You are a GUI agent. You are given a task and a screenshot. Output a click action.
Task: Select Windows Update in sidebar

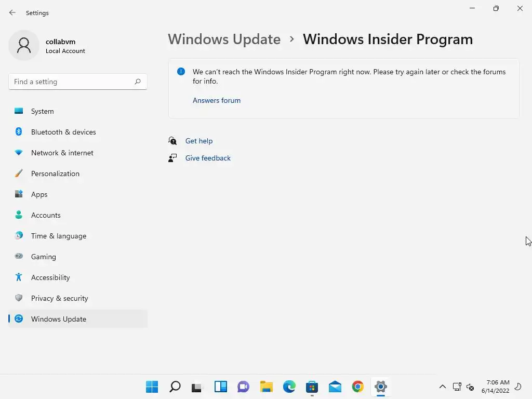click(78, 319)
